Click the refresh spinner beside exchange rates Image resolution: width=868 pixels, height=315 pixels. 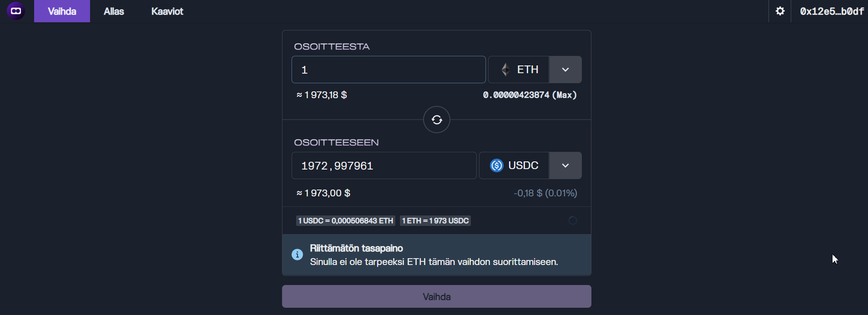572,220
